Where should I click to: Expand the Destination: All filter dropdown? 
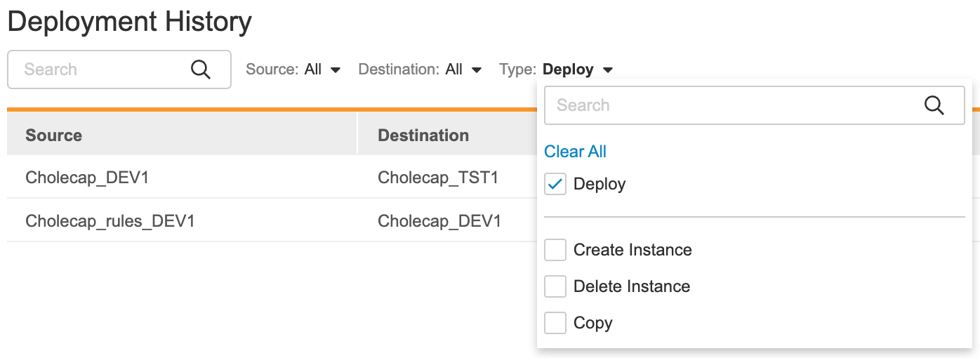pyautogui.click(x=420, y=69)
